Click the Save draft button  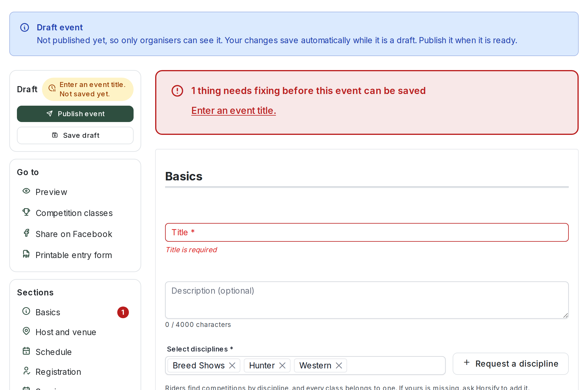click(x=75, y=135)
